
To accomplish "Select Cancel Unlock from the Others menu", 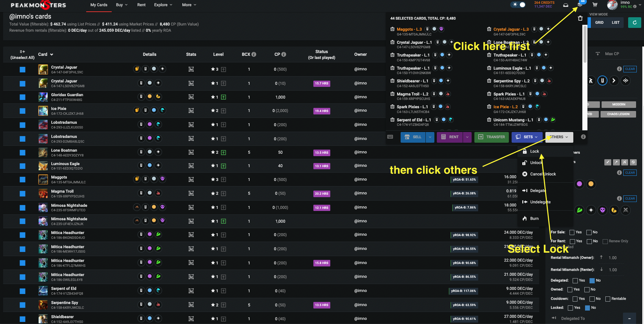I will [543, 174].
